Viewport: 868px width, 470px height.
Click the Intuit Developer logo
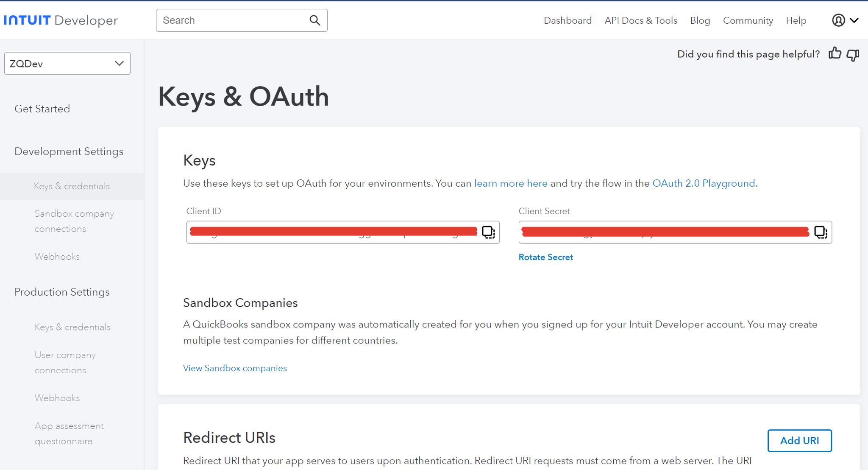[61, 20]
